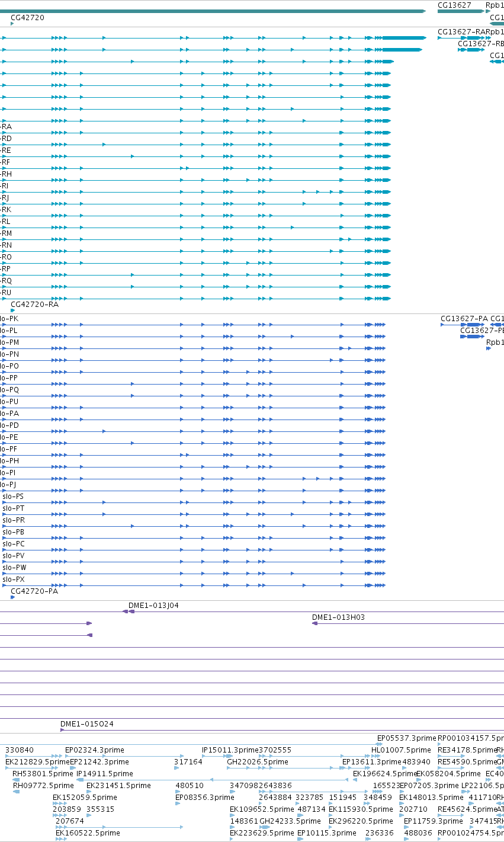This screenshot has width=504, height=842.
Task: Click EST GH22026.5prime
Action: click(258, 762)
